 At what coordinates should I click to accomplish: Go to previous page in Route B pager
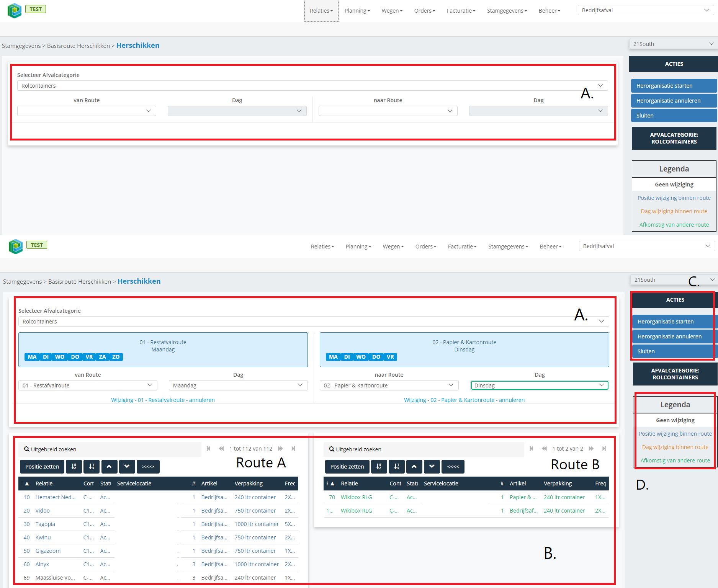pos(545,449)
